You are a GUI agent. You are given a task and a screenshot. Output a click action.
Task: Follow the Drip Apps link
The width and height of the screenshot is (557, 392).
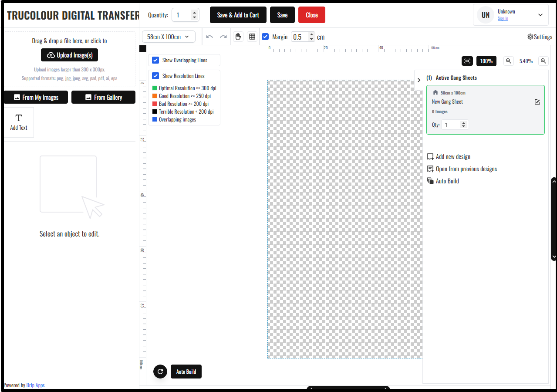point(35,385)
